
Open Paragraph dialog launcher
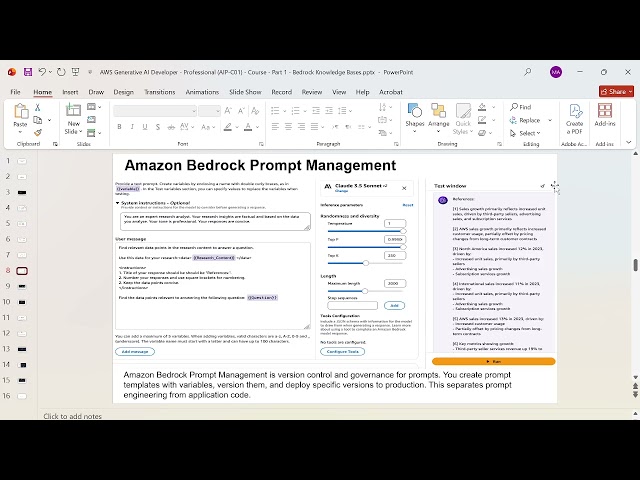click(x=396, y=144)
